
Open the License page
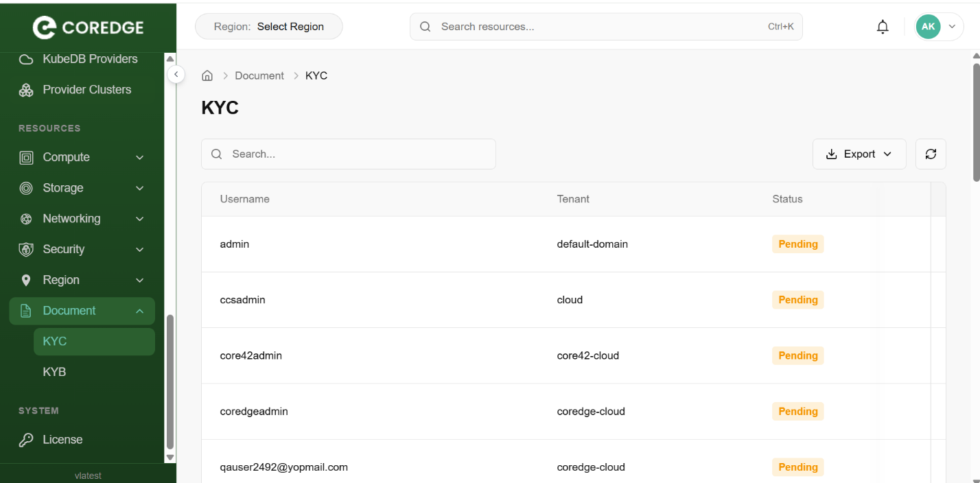62,440
